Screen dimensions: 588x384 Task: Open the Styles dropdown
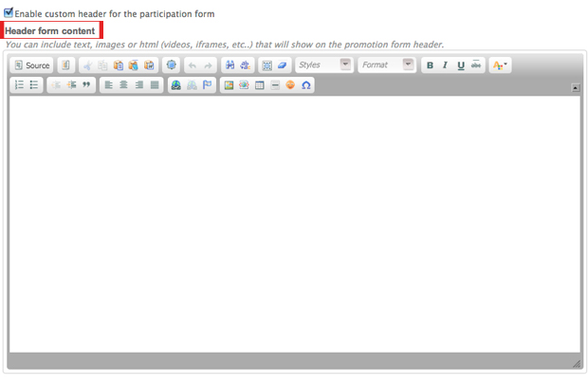coord(324,64)
